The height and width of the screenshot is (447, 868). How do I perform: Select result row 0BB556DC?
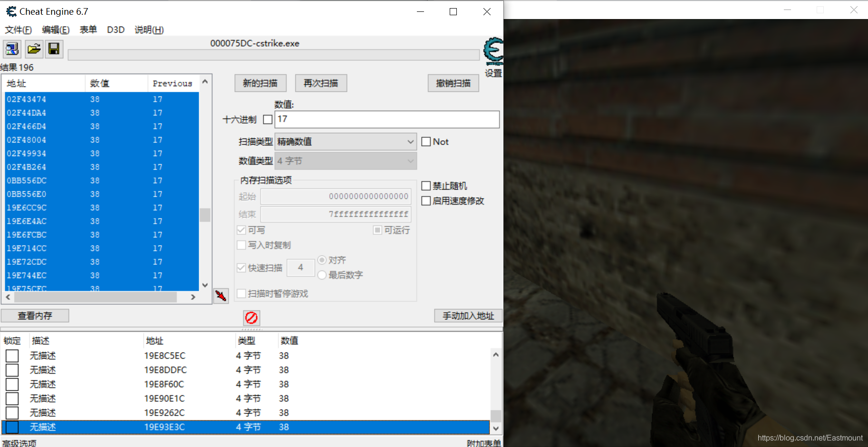[x=102, y=181]
